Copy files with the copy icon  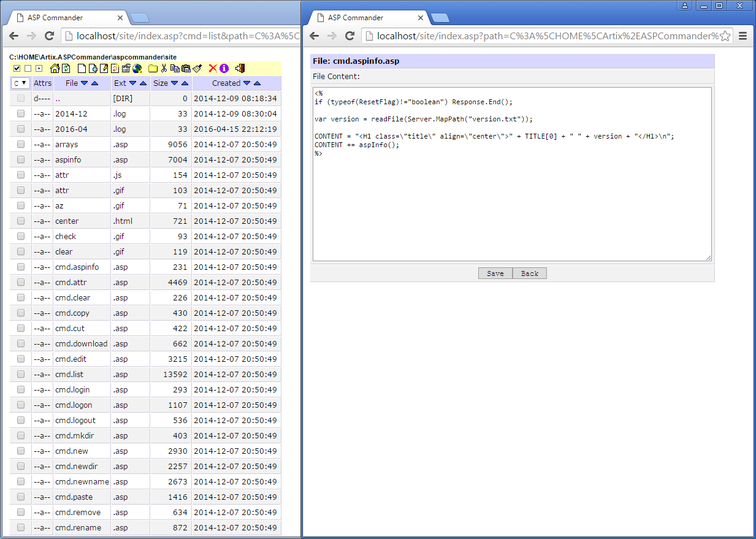click(175, 68)
